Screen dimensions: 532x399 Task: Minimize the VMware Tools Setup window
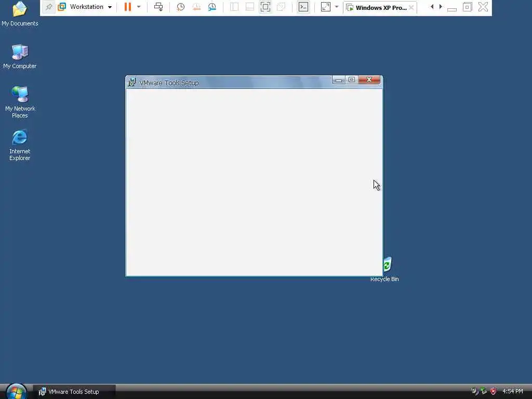339,79
